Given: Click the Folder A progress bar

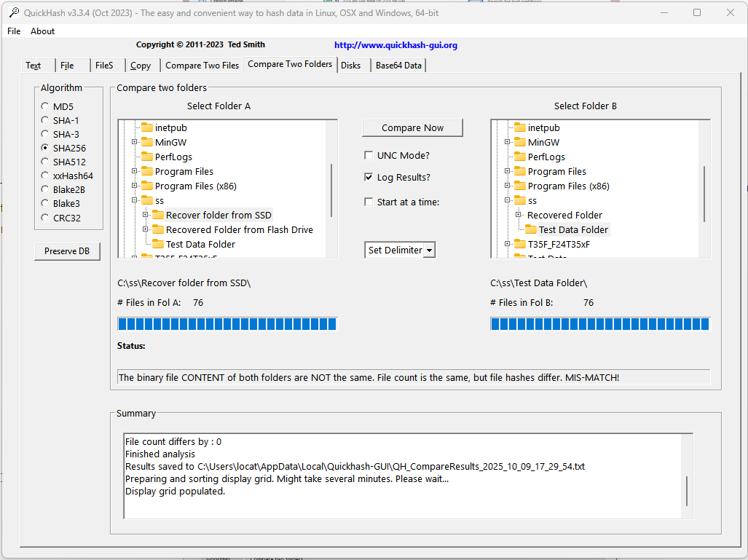Looking at the screenshot, I should pos(227,323).
